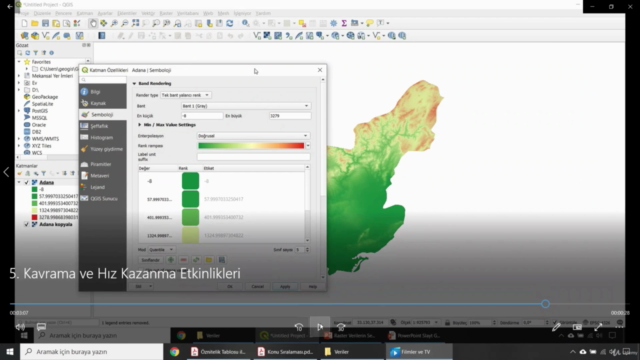Click the Help button
This screenshot has width=640, height=360.
(313, 287)
